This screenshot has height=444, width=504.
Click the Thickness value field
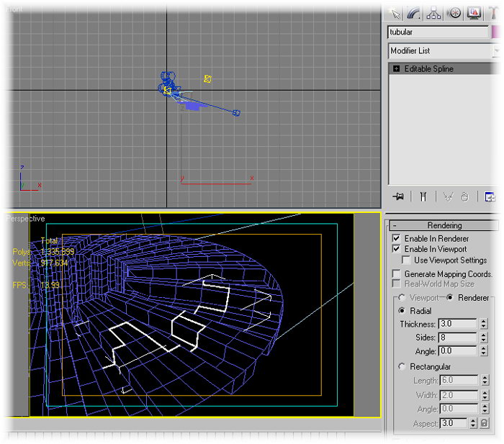457,324
